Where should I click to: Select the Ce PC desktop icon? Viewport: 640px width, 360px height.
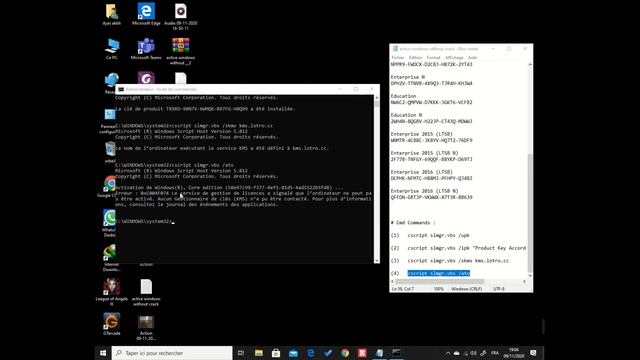point(111,49)
